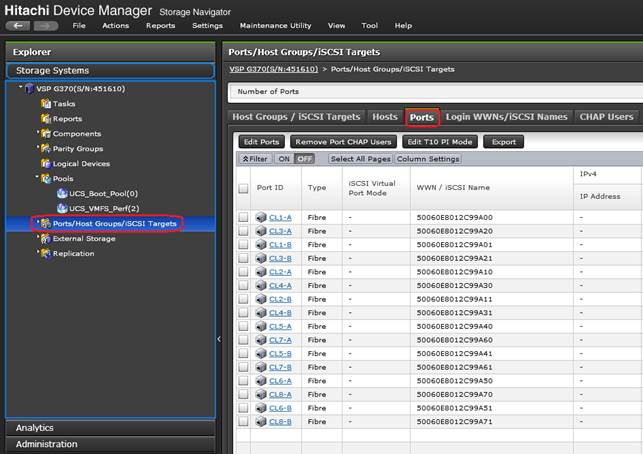Viewport: 643px width, 454px height.
Task: Click the Export button
Action: click(x=504, y=142)
